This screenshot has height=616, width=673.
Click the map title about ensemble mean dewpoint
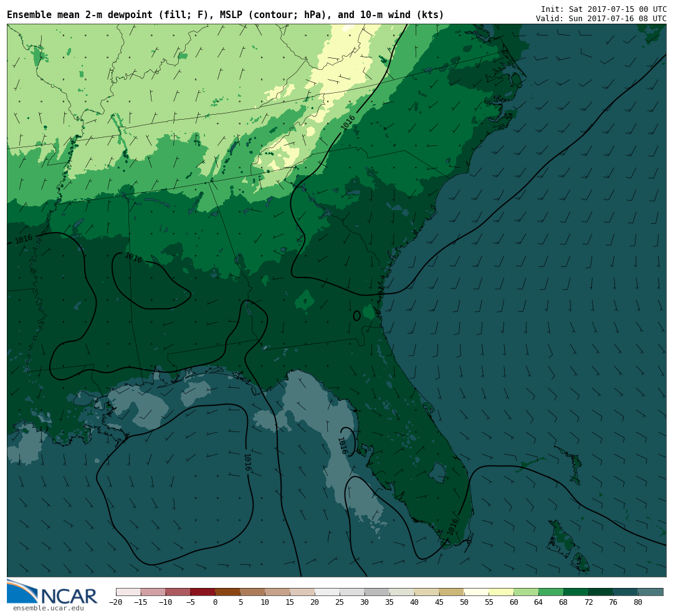(225, 15)
